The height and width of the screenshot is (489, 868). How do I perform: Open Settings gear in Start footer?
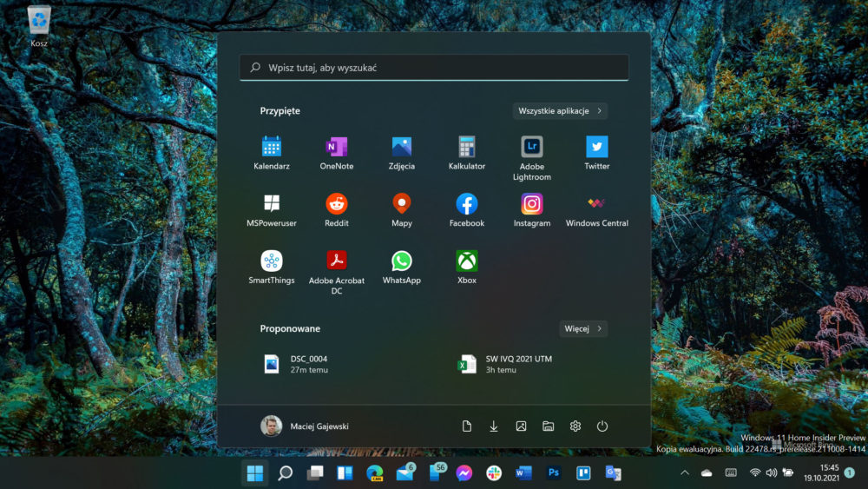coord(575,426)
